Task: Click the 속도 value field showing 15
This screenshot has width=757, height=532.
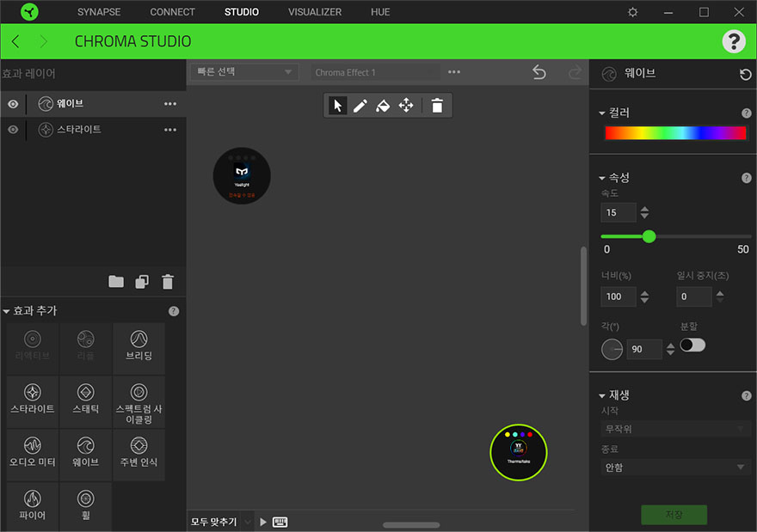Action: tap(618, 212)
